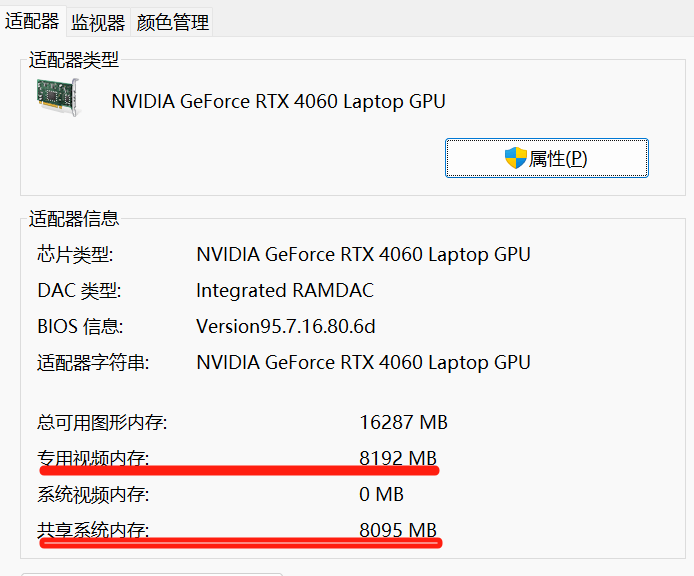Click the 系统视频内存 label
This screenshot has height=576, width=694.
93,495
